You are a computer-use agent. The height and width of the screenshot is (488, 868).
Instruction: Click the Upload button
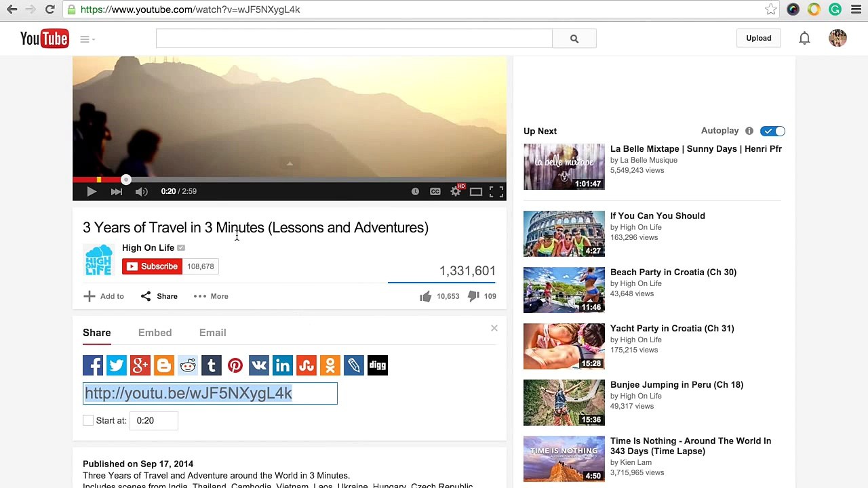coord(759,39)
